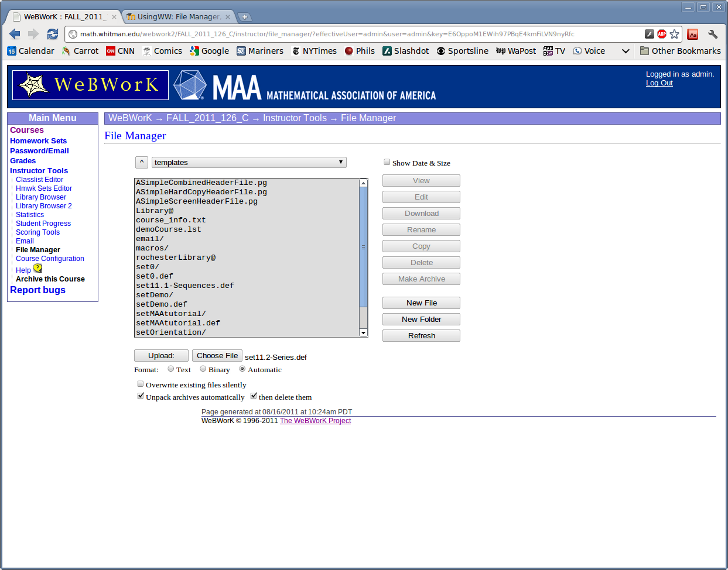Click the WeBWorK logo banner

90,85
